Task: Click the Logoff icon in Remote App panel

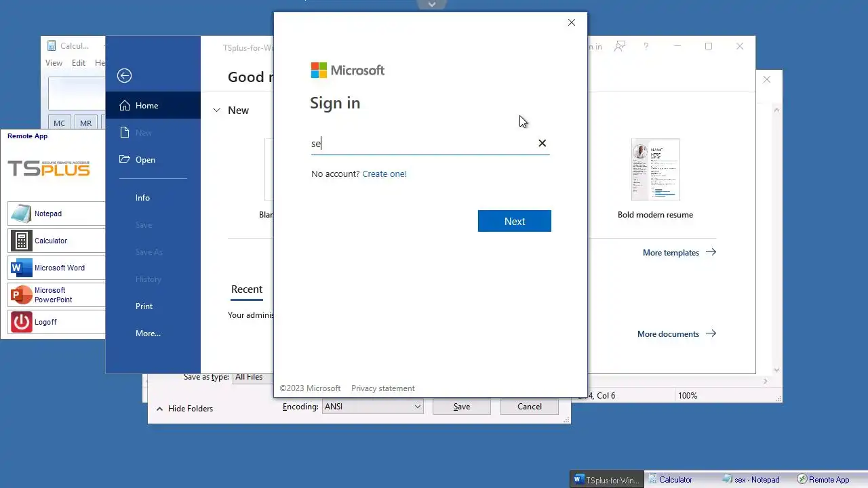Action: [x=21, y=322]
